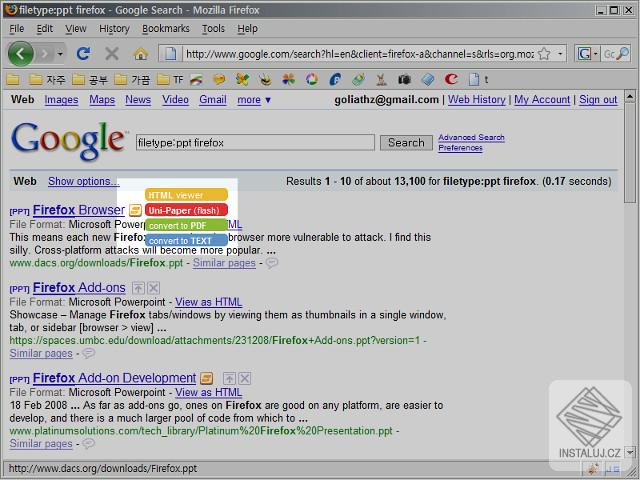Open the 가끔 bookmark folder
Image resolution: width=640 pixels, height=480 pixels.
click(x=132, y=80)
